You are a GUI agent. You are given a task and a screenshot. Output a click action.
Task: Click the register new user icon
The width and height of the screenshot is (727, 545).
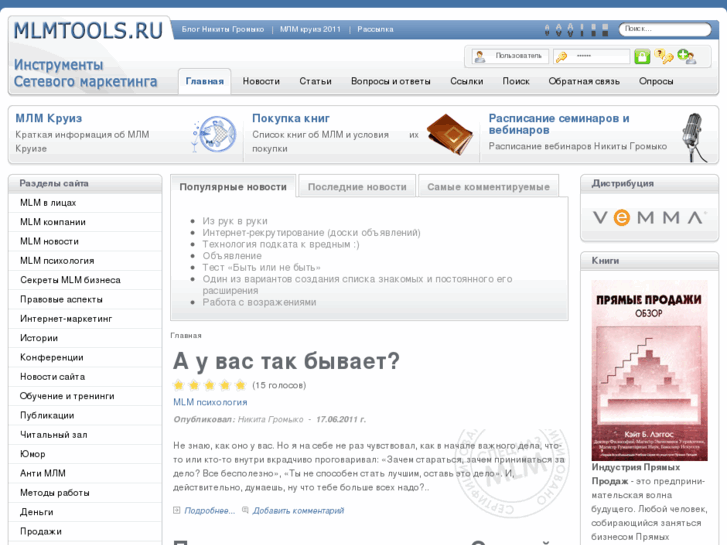pos(687,57)
